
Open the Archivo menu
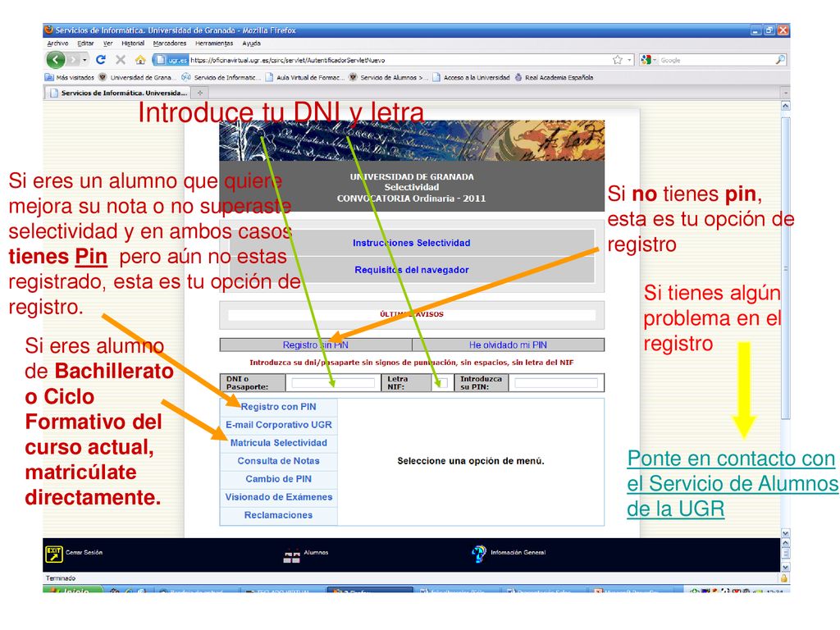pyautogui.click(x=57, y=43)
